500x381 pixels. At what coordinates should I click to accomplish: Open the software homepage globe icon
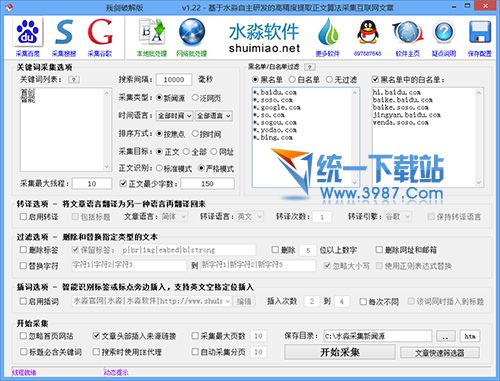click(x=408, y=33)
